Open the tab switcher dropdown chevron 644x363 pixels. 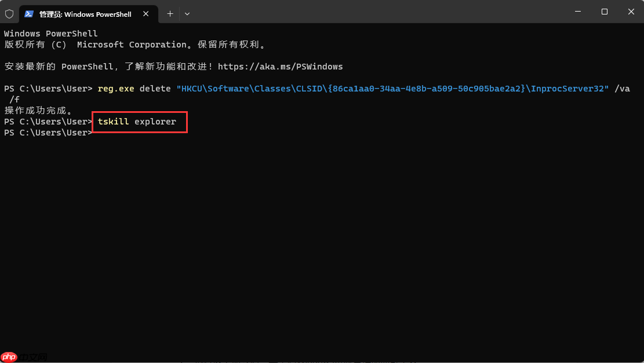point(187,13)
